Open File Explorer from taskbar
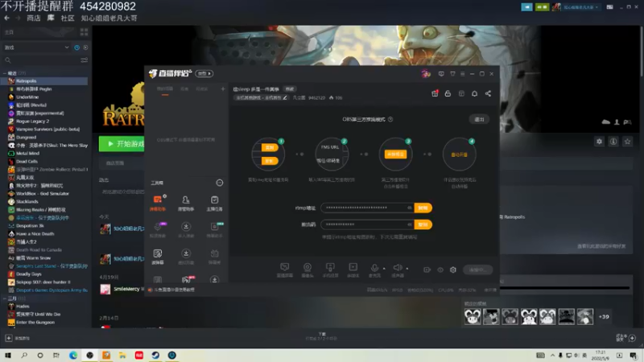 122,355
